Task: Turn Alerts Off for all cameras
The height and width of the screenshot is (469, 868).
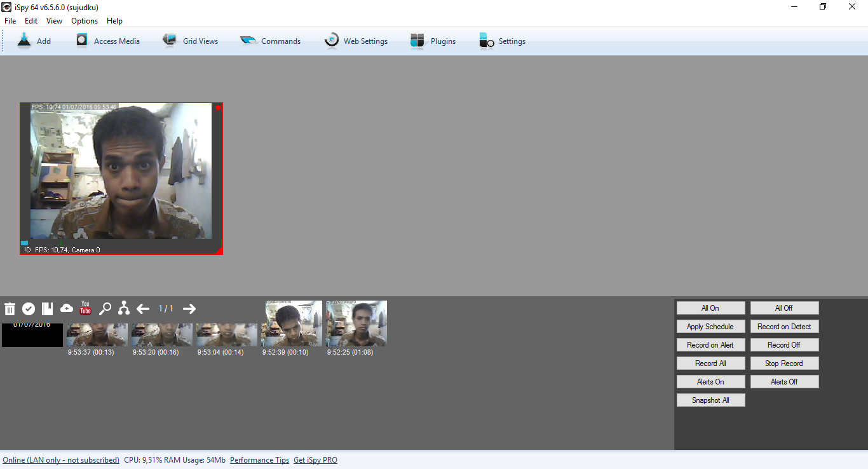Action: (x=784, y=381)
